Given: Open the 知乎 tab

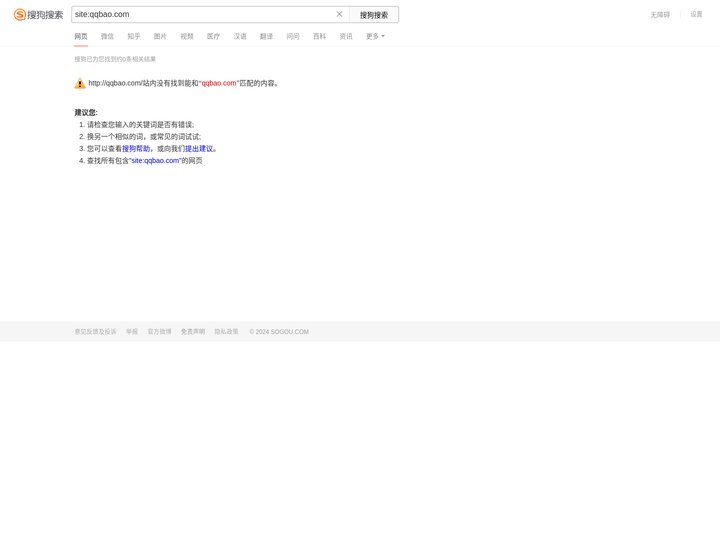Looking at the screenshot, I should click(x=134, y=36).
